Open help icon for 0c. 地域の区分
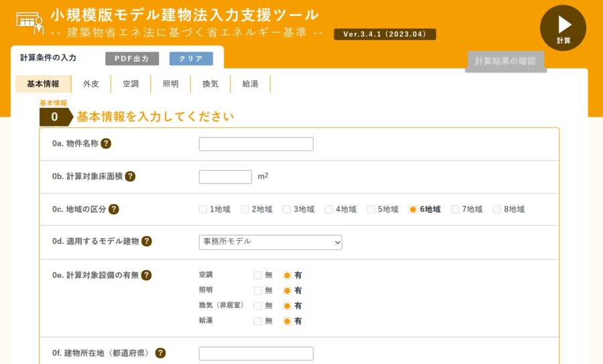Viewport: 603px width, 364px height. point(113,209)
